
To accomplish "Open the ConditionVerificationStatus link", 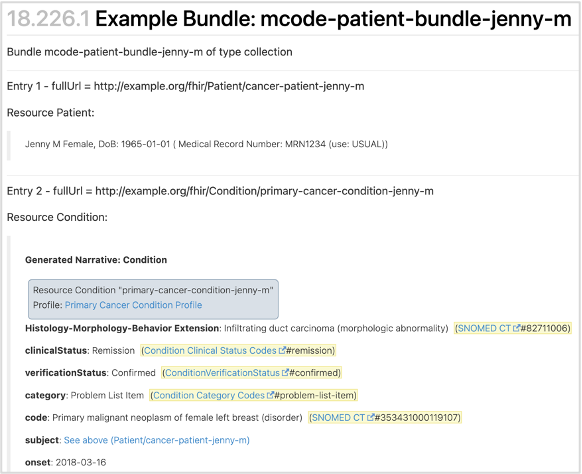I will pos(222,373).
